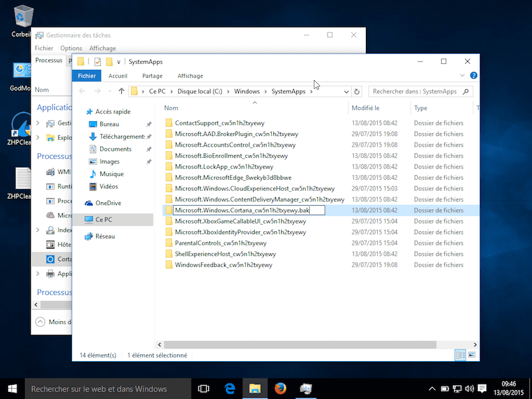Switch to the Affichage ribbon tab

[190, 76]
